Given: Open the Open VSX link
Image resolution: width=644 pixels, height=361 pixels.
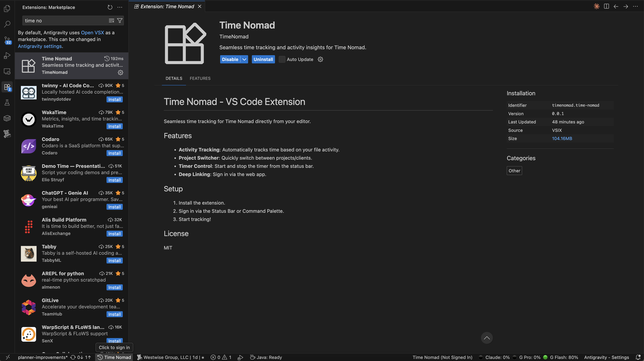Looking at the screenshot, I should pos(92,32).
